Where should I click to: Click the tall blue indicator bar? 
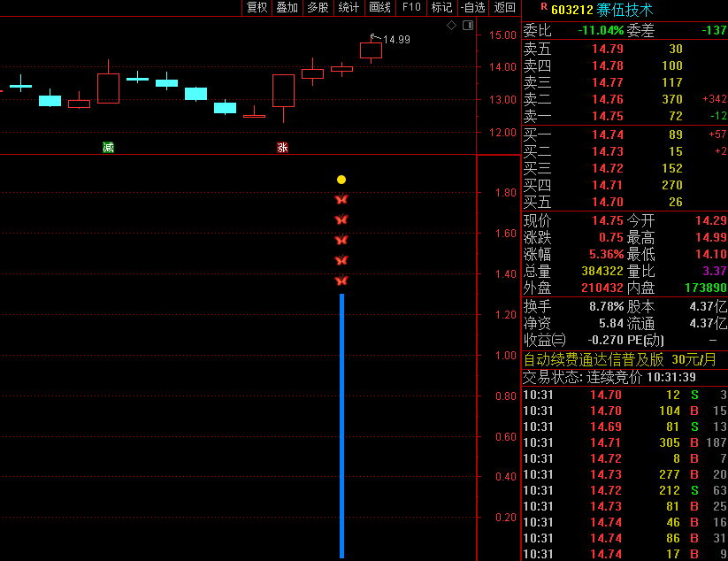[341, 425]
